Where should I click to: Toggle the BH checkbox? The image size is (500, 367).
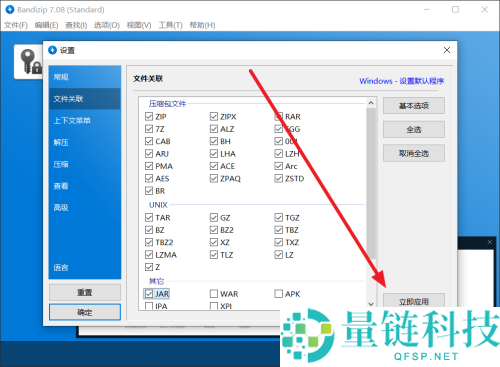click(214, 141)
